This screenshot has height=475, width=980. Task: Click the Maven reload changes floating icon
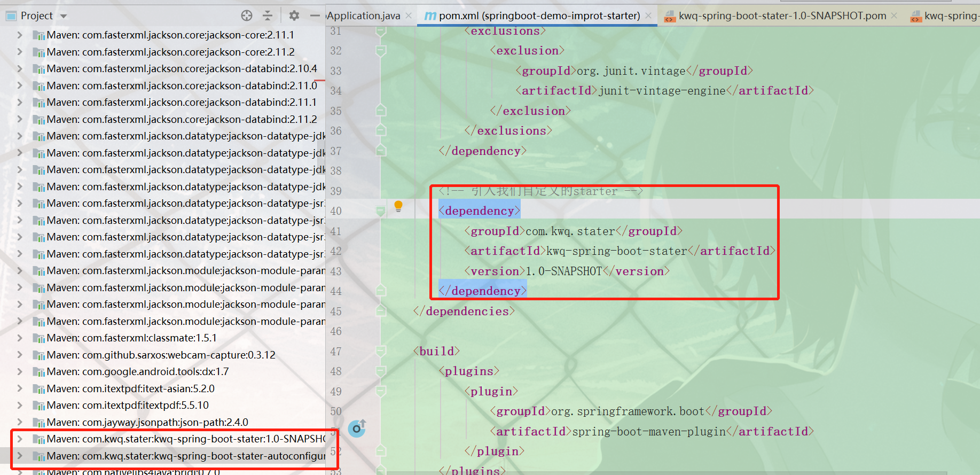pos(357,428)
